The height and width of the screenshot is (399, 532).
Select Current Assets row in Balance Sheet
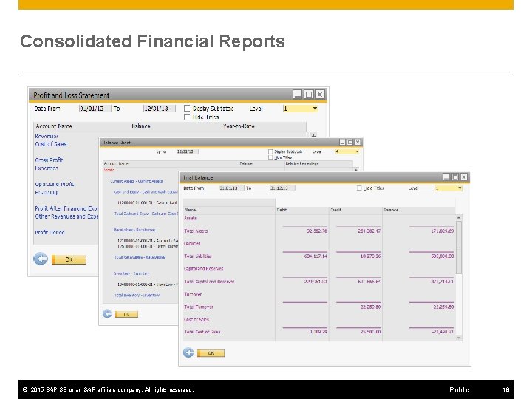pos(137,181)
